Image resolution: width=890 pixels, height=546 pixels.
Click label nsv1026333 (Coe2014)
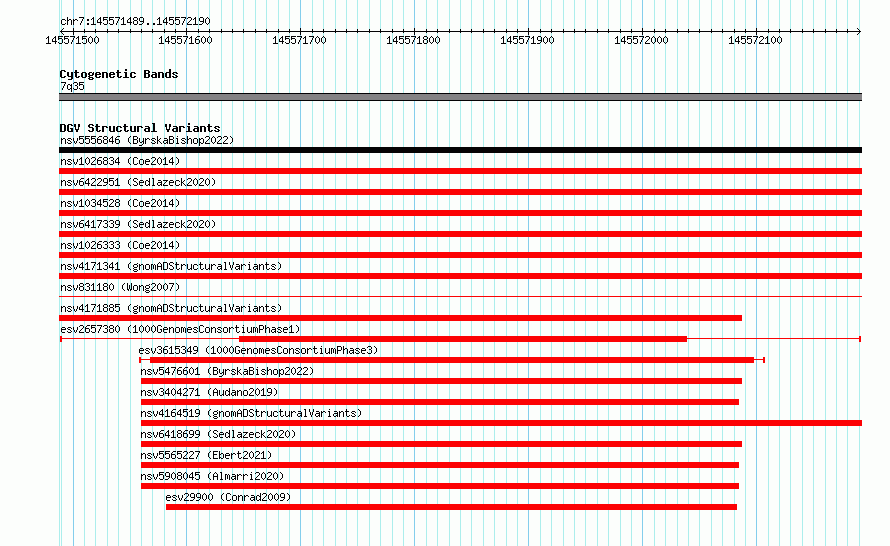[120, 245]
